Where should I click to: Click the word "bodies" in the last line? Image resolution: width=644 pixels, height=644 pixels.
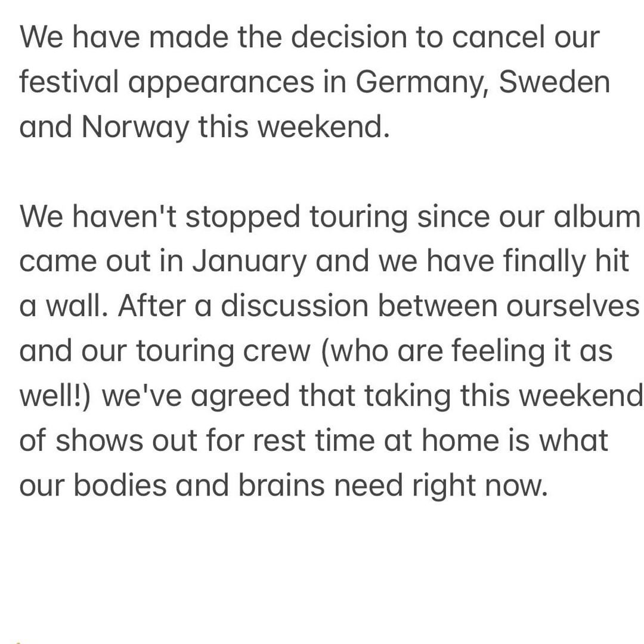click(x=120, y=485)
